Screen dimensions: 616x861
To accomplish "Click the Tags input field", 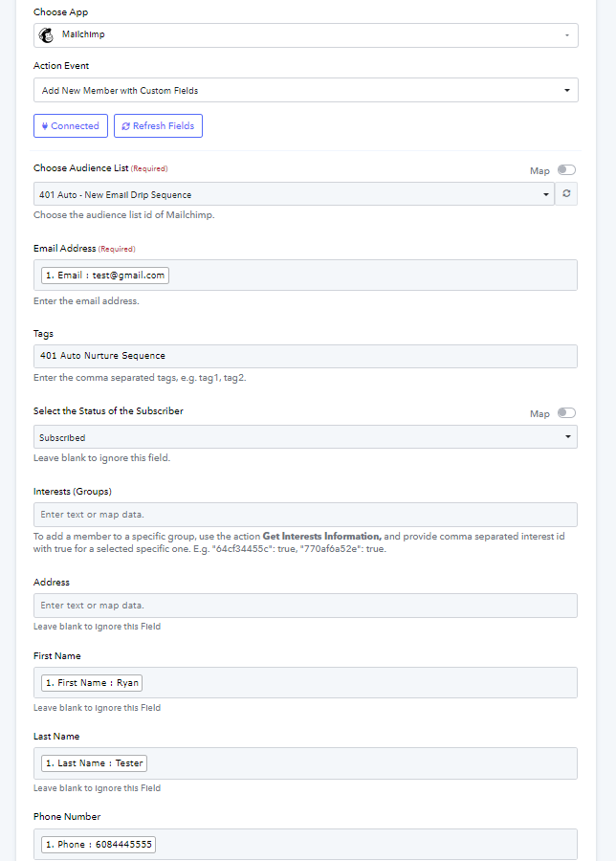I will point(305,356).
